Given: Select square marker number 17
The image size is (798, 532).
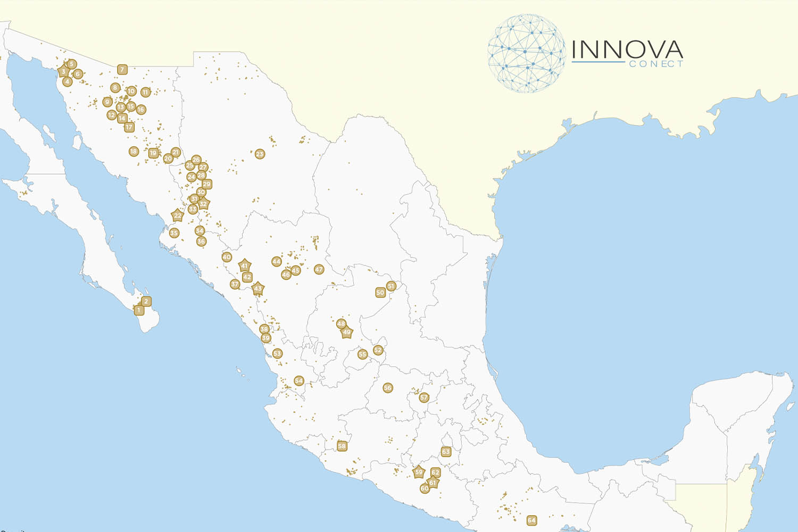Looking at the screenshot, I should (129, 127).
